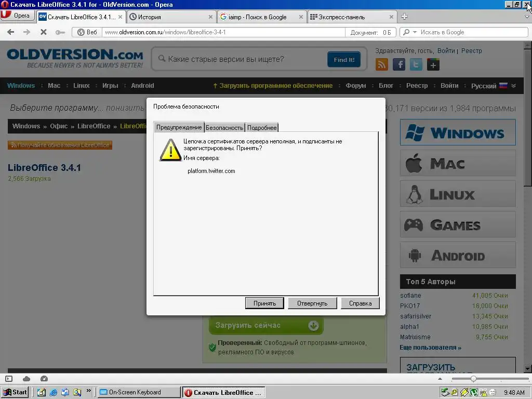Viewport: 532px width, 399px height.
Task: Click the Facebook icon
Action: click(399, 64)
